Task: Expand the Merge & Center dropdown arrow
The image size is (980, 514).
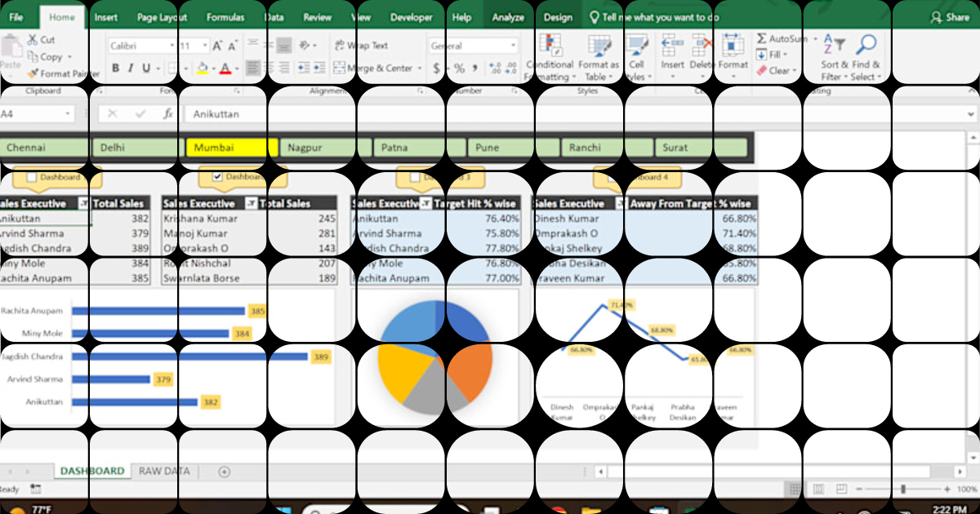Action: click(x=420, y=69)
